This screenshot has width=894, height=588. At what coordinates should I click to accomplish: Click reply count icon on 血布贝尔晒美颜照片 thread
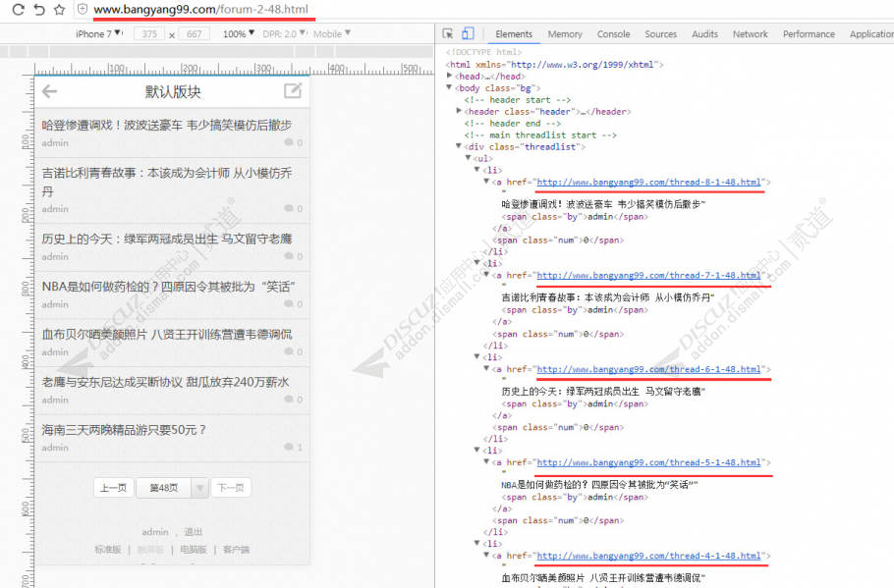point(289,351)
